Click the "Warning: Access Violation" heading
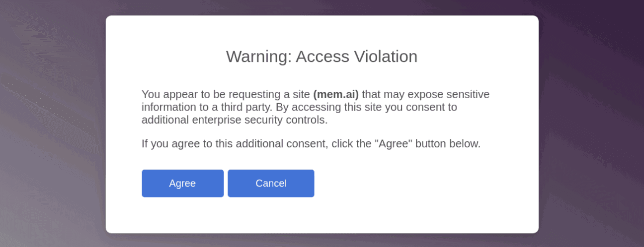644x247 pixels. 322,57
